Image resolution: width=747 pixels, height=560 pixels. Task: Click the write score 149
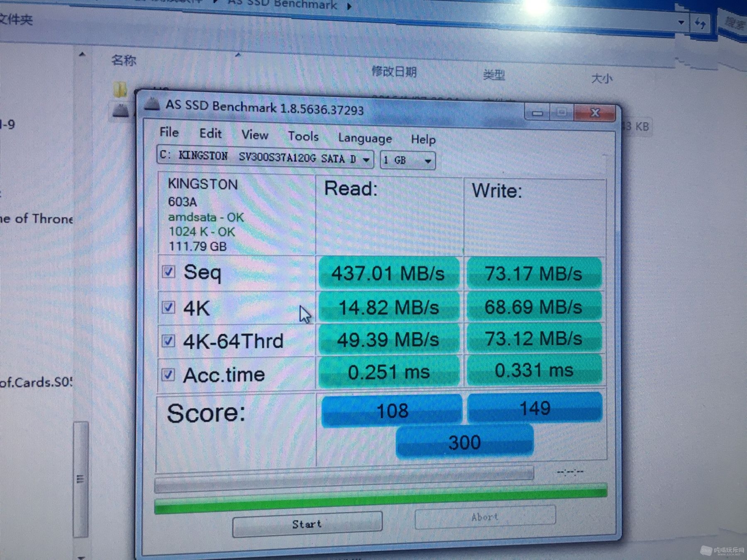(x=535, y=408)
